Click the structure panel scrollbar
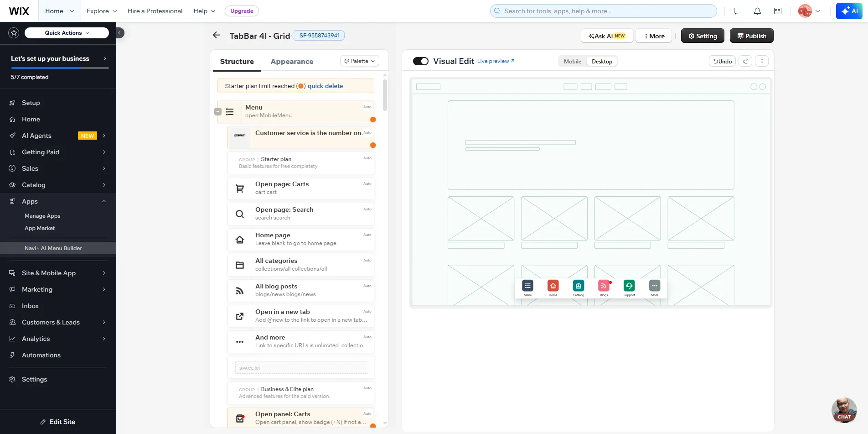Screen dimensions: 868x434 click(385, 96)
